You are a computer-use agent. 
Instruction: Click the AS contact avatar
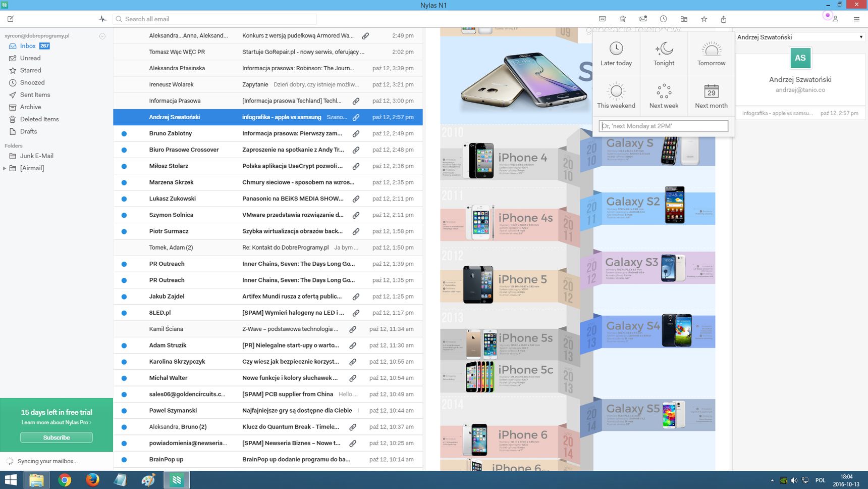(x=800, y=58)
